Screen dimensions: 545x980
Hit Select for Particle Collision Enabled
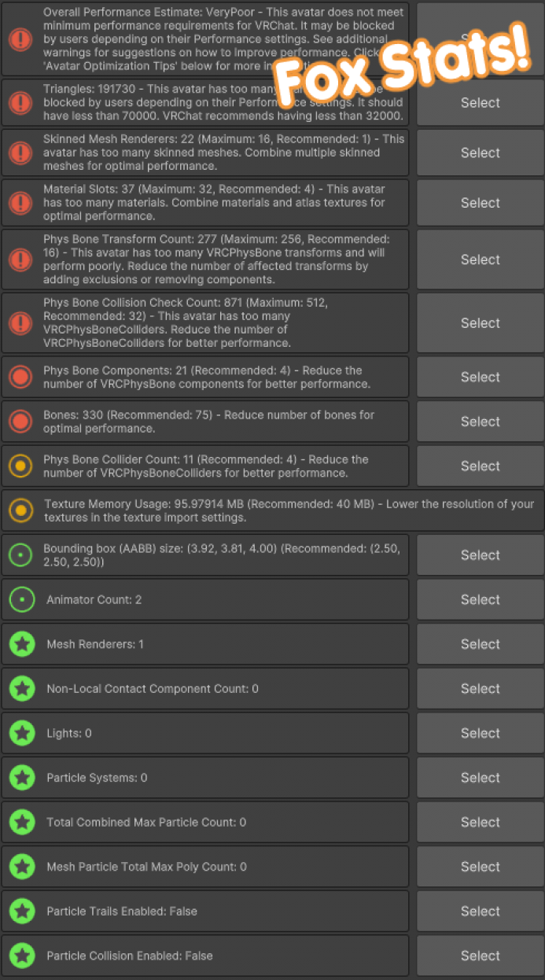tap(480, 956)
